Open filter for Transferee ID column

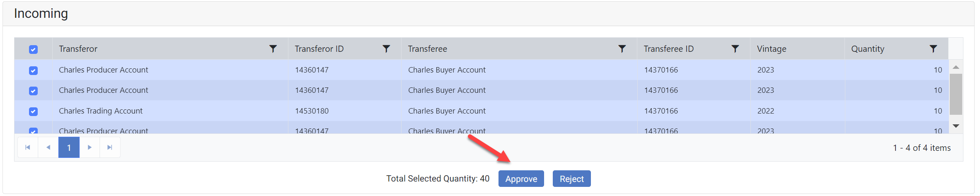click(x=735, y=49)
